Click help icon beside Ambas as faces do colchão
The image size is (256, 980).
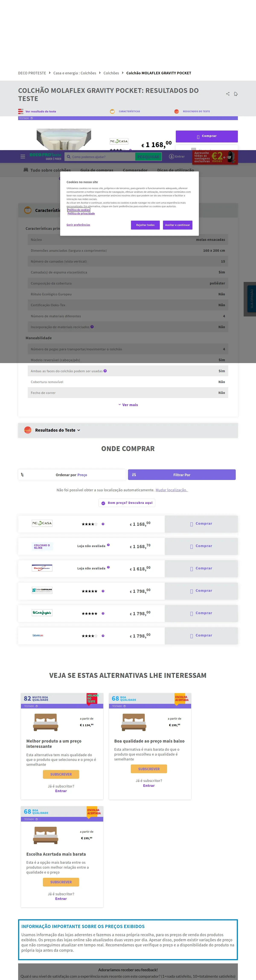coord(105,371)
